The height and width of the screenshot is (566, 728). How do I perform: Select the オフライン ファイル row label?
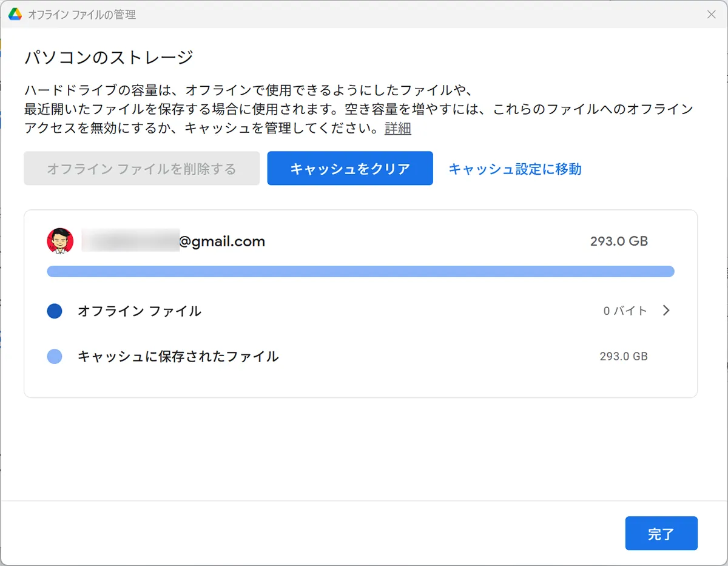(x=139, y=311)
